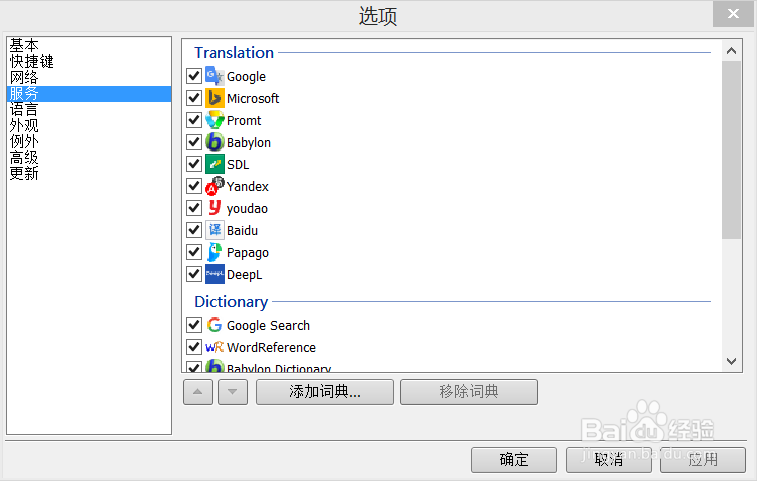Viewport: 757px width, 481px height.
Task: Click the Google translate service icon
Action: coord(215,76)
